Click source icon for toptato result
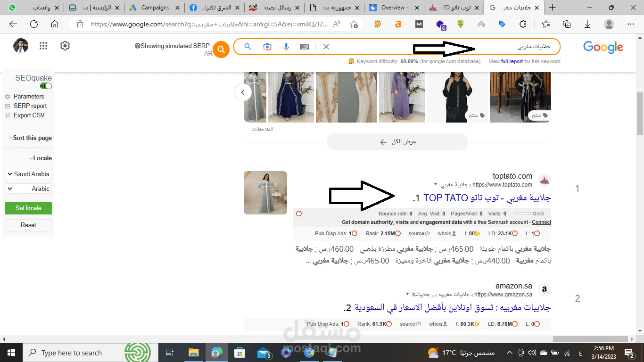The image size is (644, 362). [419, 233]
